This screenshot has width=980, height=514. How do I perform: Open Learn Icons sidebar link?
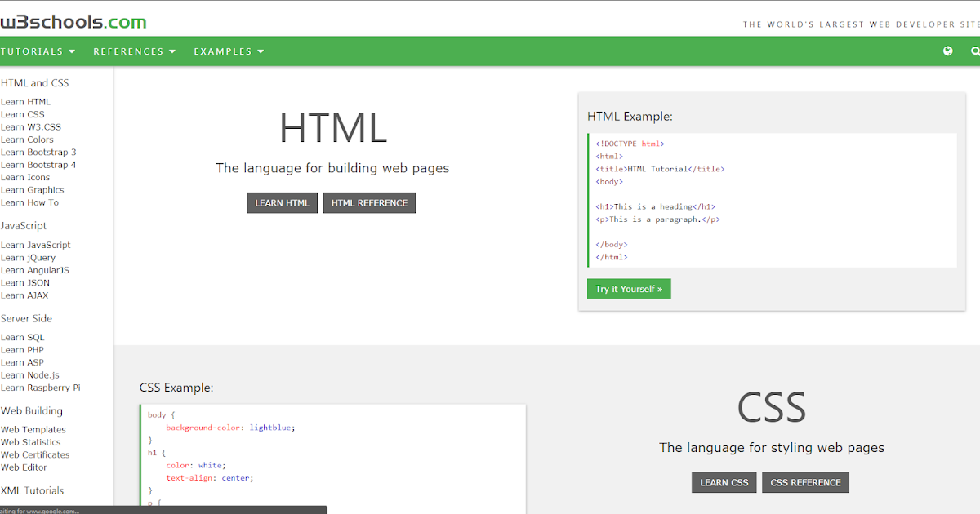coord(25,177)
